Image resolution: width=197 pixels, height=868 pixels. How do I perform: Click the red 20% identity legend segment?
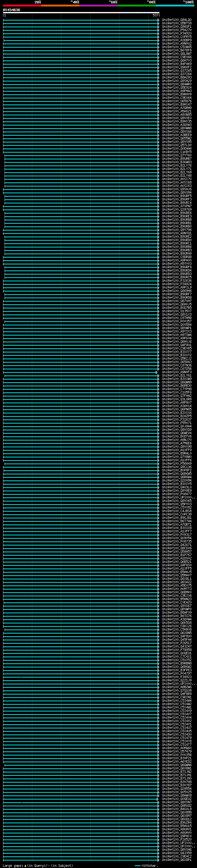22,6
